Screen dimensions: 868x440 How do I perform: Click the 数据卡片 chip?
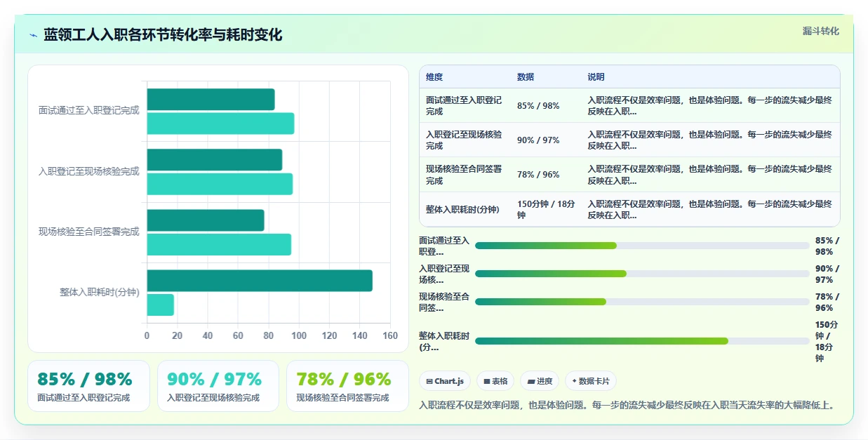pyautogui.click(x=591, y=381)
